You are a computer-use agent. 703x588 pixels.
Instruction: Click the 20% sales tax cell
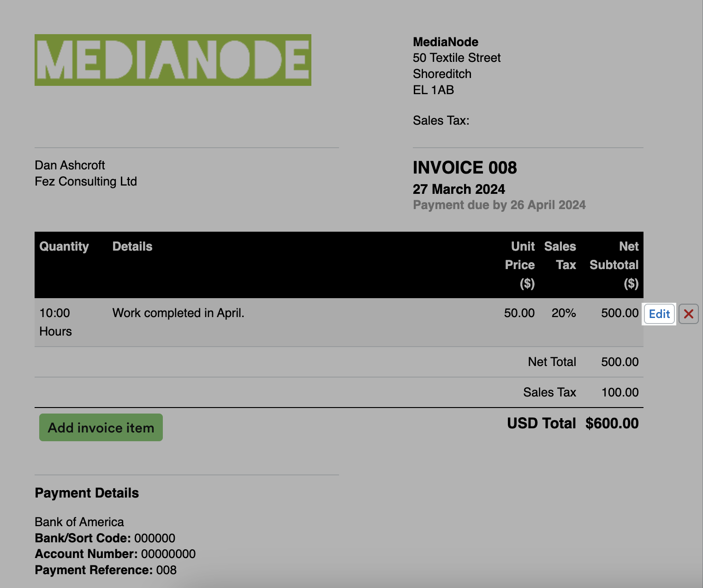click(563, 313)
